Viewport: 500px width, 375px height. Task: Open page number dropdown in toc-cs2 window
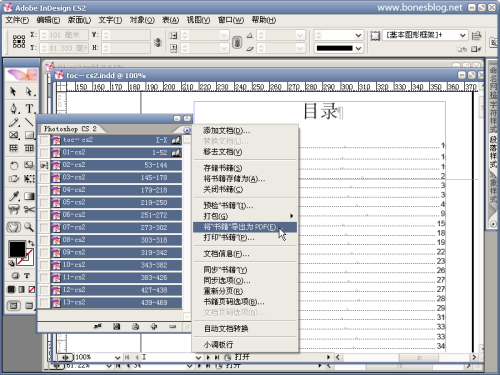pos(198,358)
